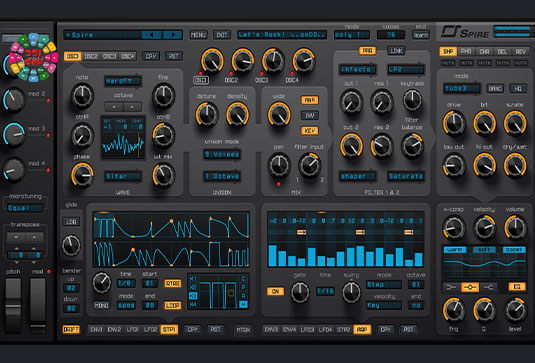The image size is (535, 363).
Task: Toggle the KEY button in mix section
Action: 309,131
